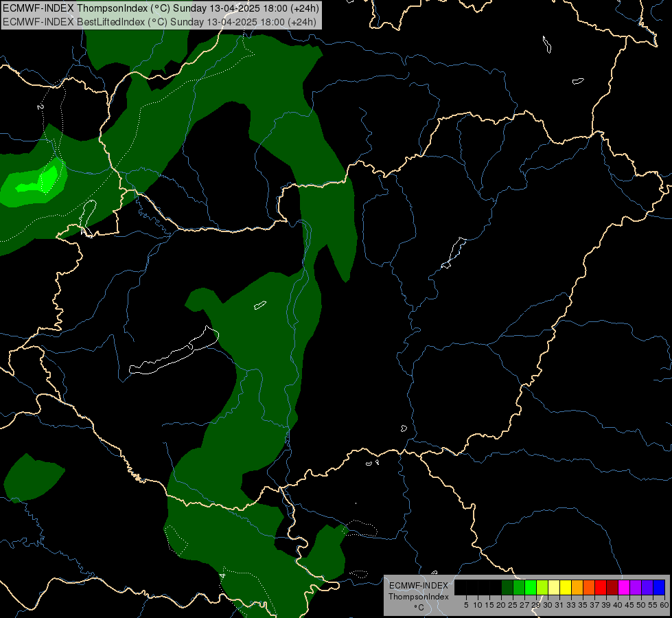Click the legend ECMWF-INDEX label
Viewport: 672px width, 618px height.
[418, 586]
